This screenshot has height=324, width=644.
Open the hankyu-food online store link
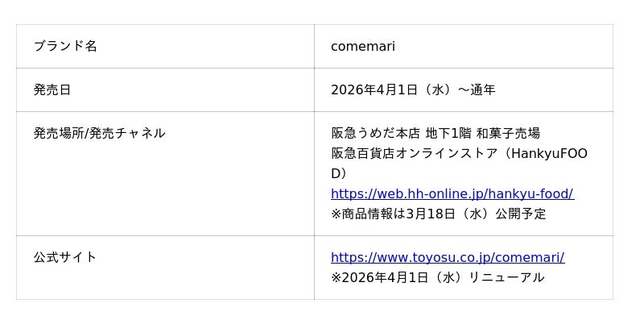(452, 193)
